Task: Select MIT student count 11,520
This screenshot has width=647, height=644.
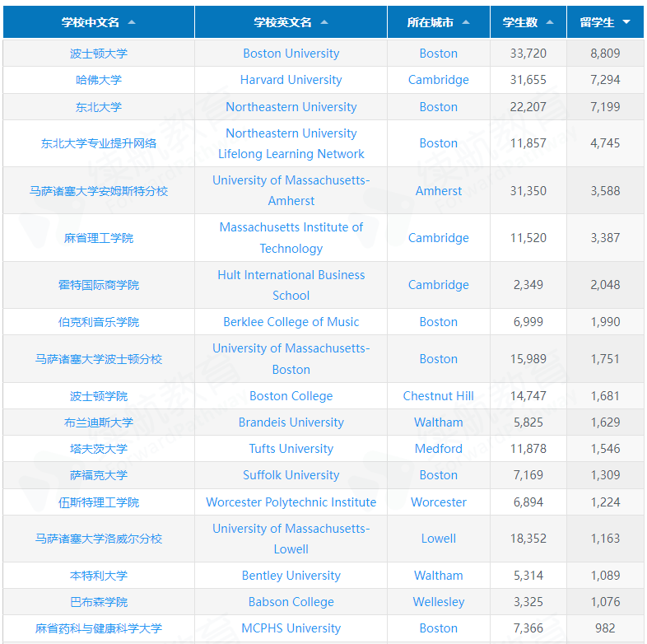Action: [x=528, y=238]
